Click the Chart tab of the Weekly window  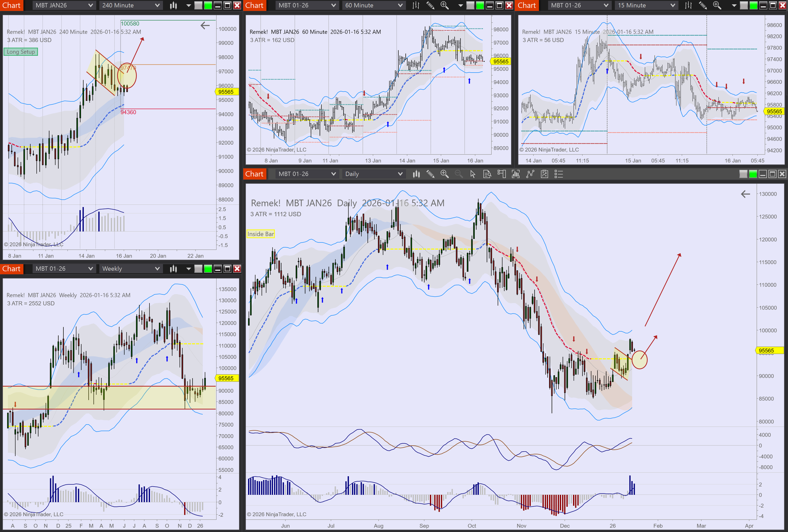tap(12, 269)
